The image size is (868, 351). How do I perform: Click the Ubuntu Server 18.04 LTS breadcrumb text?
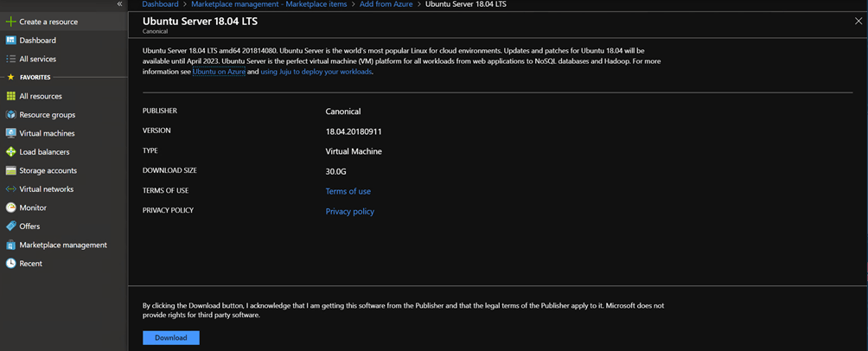pyautogui.click(x=465, y=3)
